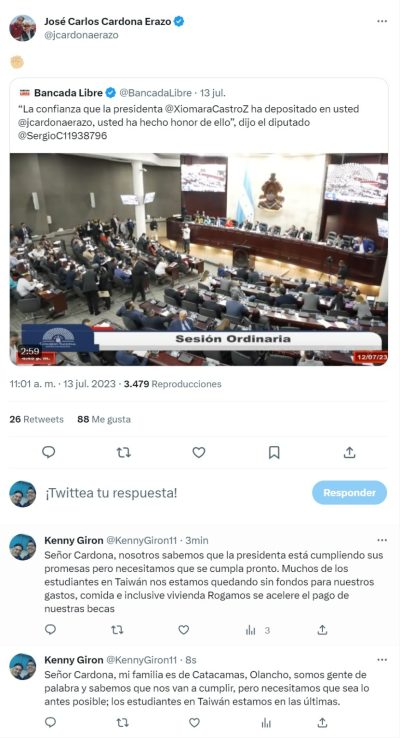Share Kenny Giron's second reply

coord(322,722)
